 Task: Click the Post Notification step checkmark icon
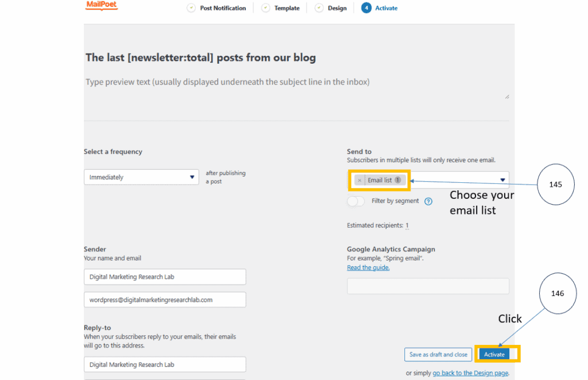[191, 8]
